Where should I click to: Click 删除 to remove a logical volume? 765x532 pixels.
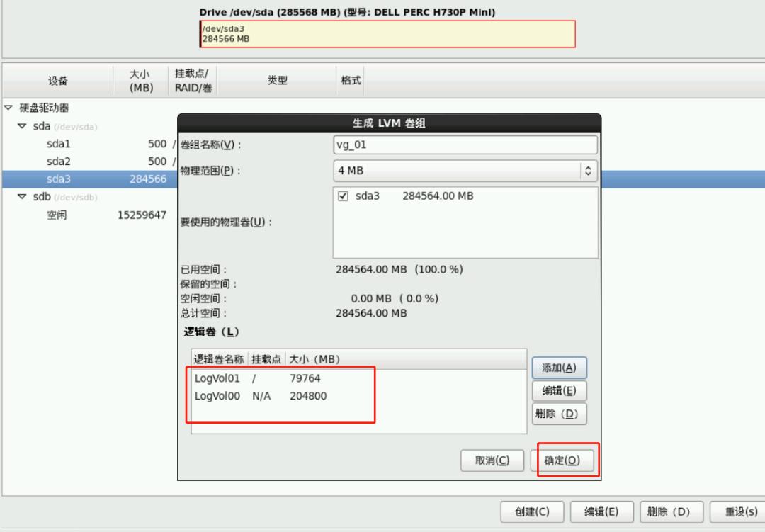tap(560, 414)
